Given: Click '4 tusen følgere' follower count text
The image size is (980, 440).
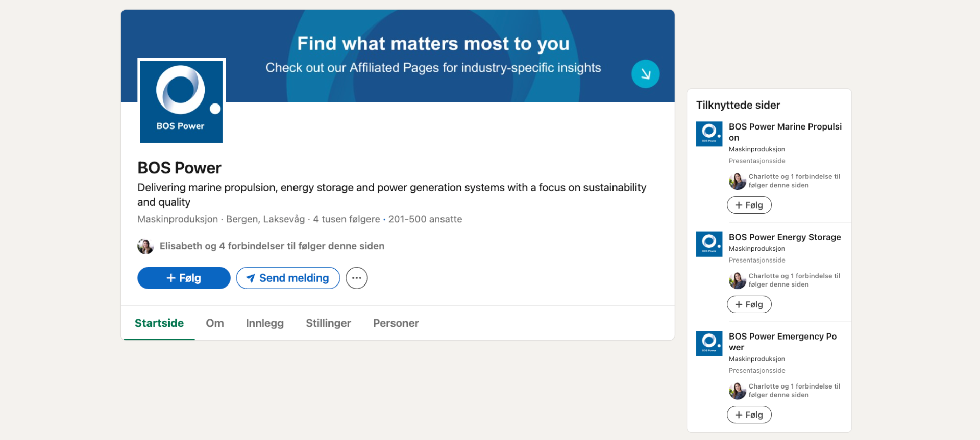Looking at the screenshot, I should (347, 219).
